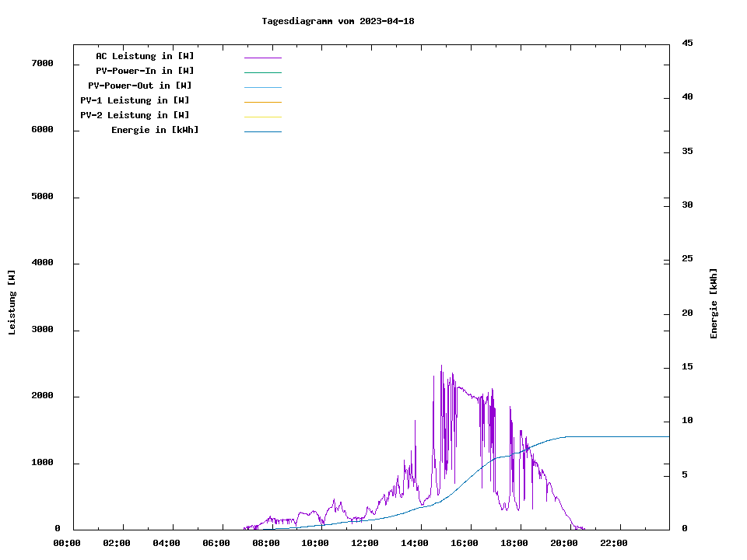The width and height of the screenshot is (747, 560).
Task: Click the 'PV-2 Leistung in [W]' legend entry
Action: (135, 115)
